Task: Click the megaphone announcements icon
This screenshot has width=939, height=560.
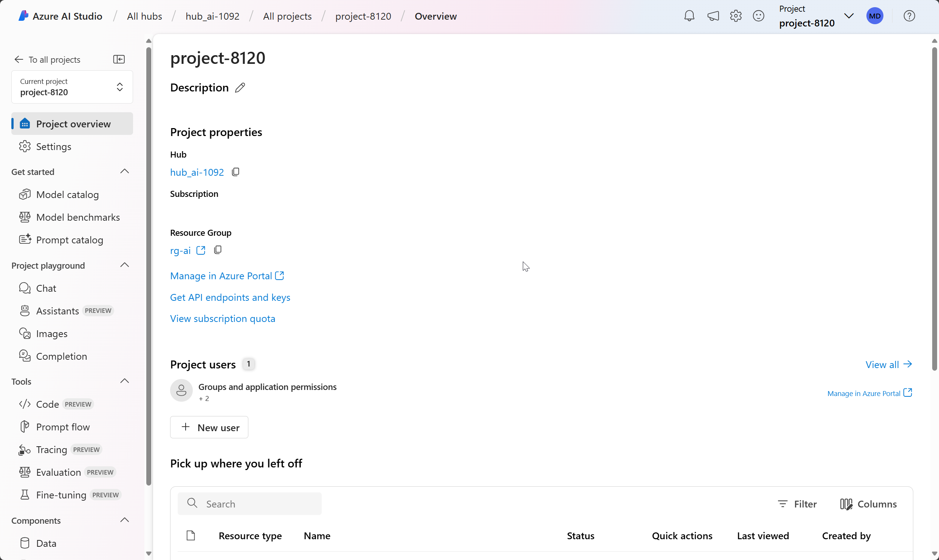Action: tap(713, 16)
